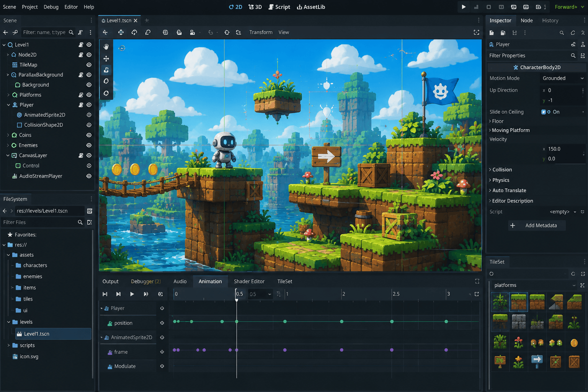
Task: Switch to the History tab
Action: 550,21
